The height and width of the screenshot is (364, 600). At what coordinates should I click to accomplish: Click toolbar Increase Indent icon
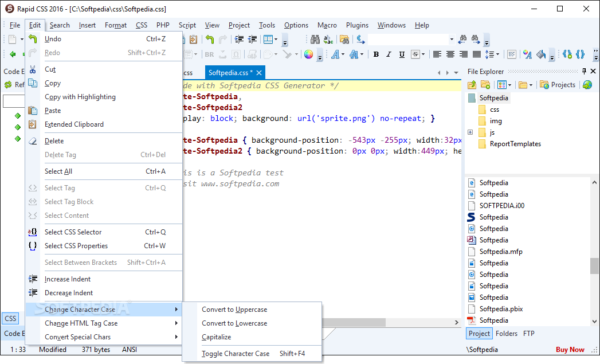(x=239, y=39)
